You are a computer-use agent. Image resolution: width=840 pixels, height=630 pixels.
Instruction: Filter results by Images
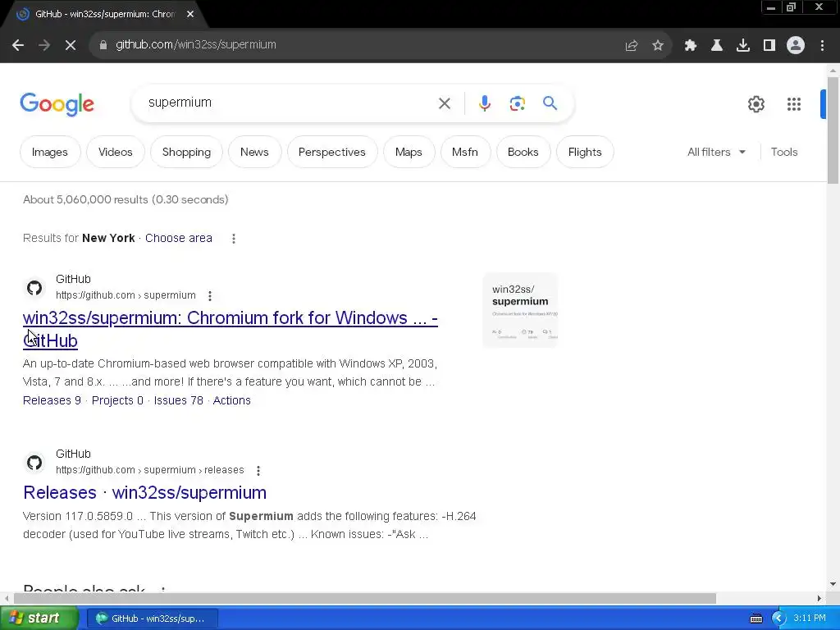50,152
